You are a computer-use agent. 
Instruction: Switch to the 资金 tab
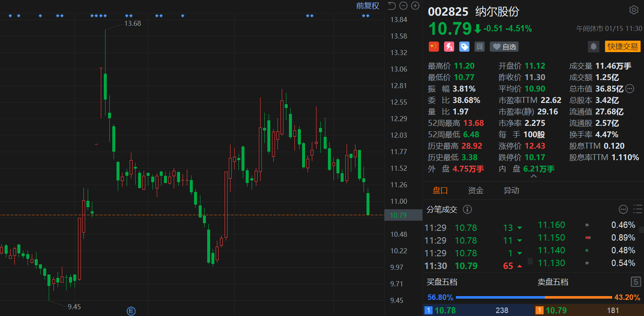pyautogui.click(x=475, y=191)
